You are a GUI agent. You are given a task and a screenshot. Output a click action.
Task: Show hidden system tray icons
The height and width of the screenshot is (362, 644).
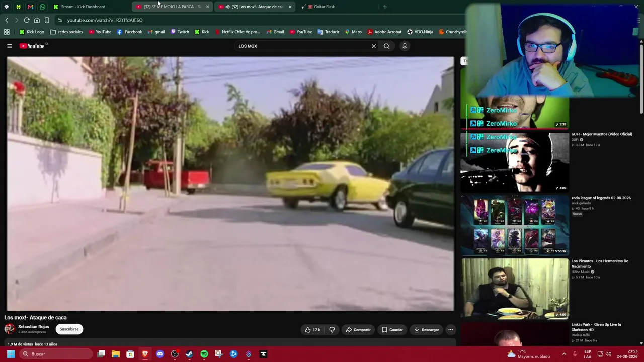563,354
